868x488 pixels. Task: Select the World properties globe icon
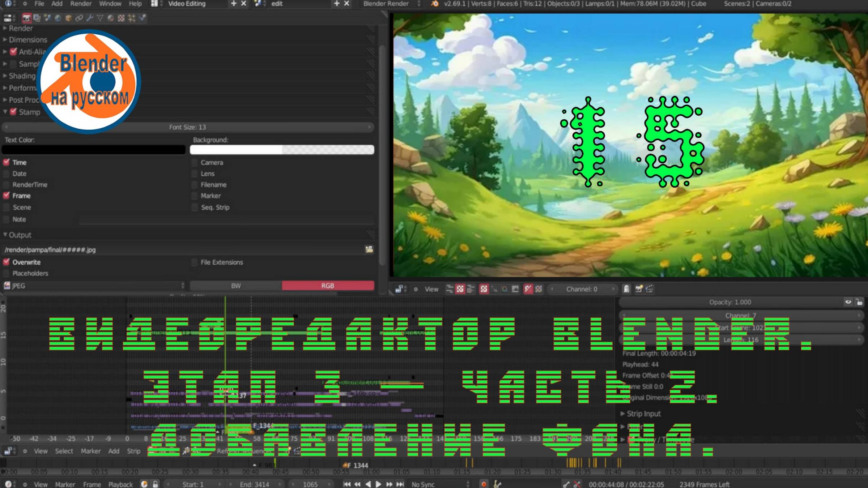point(58,17)
